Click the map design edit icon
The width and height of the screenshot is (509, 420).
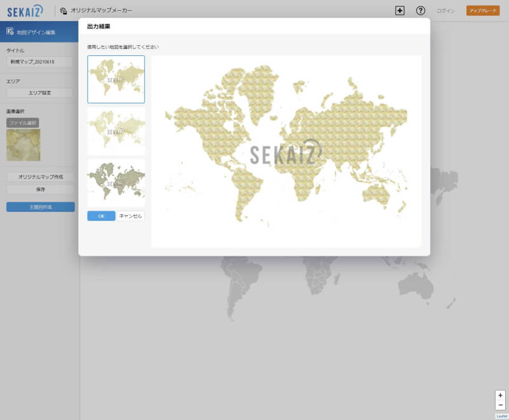click(x=10, y=31)
